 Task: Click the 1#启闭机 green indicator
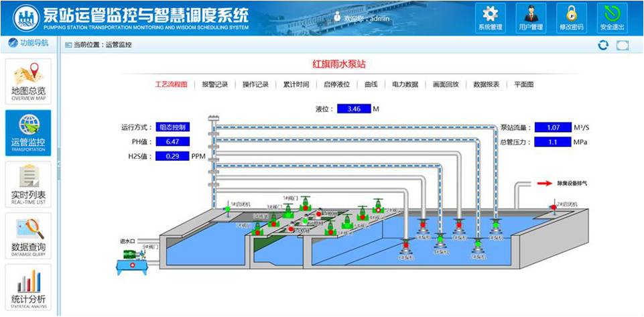coord(227,209)
